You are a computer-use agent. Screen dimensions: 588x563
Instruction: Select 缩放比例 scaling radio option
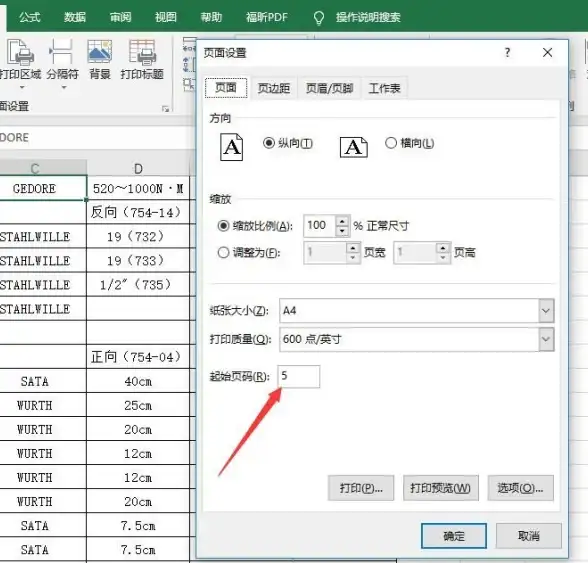pyautogui.click(x=223, y=226)
